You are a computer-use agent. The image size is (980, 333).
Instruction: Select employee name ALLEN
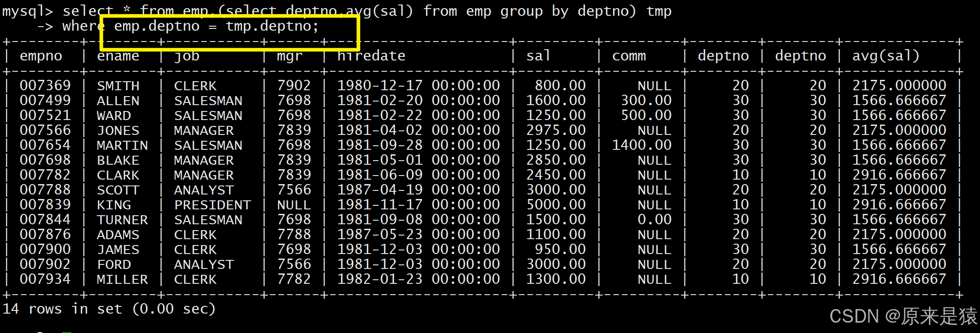click(x=118, y=101)
